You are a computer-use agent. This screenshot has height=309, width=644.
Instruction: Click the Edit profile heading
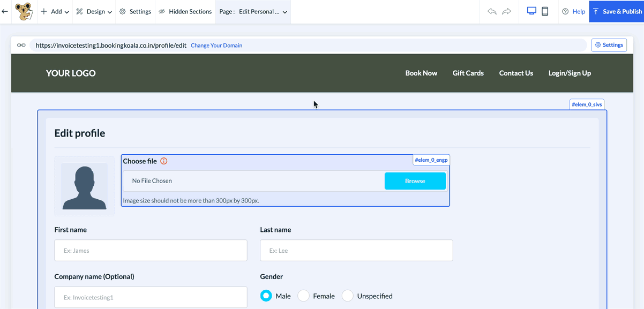click(x=80, y=133)
